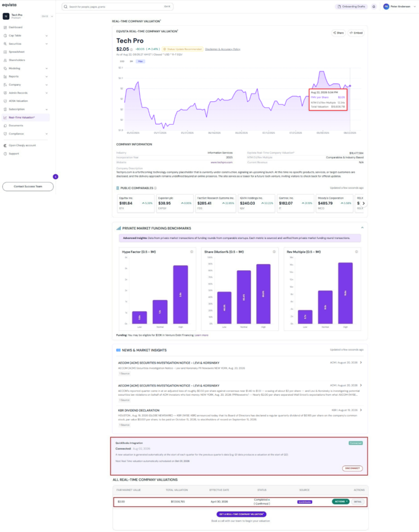Click the Reports sidebar icon

pyautogui.click(x=5, y=77)
